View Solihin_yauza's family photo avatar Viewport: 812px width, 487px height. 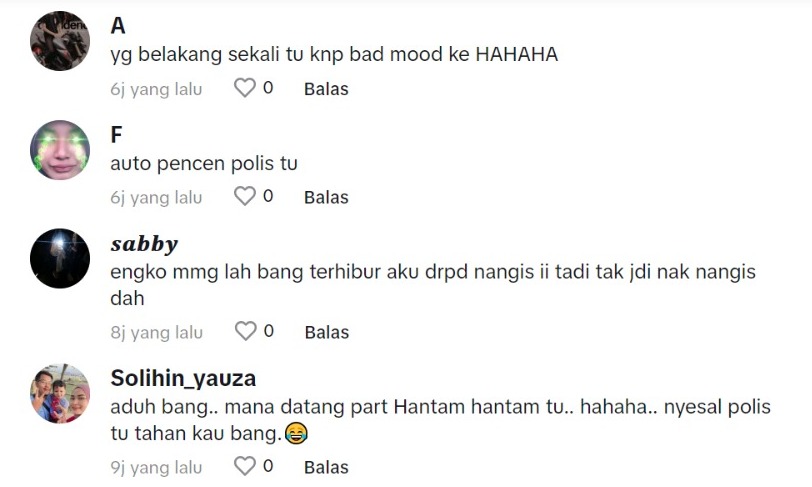60,393
